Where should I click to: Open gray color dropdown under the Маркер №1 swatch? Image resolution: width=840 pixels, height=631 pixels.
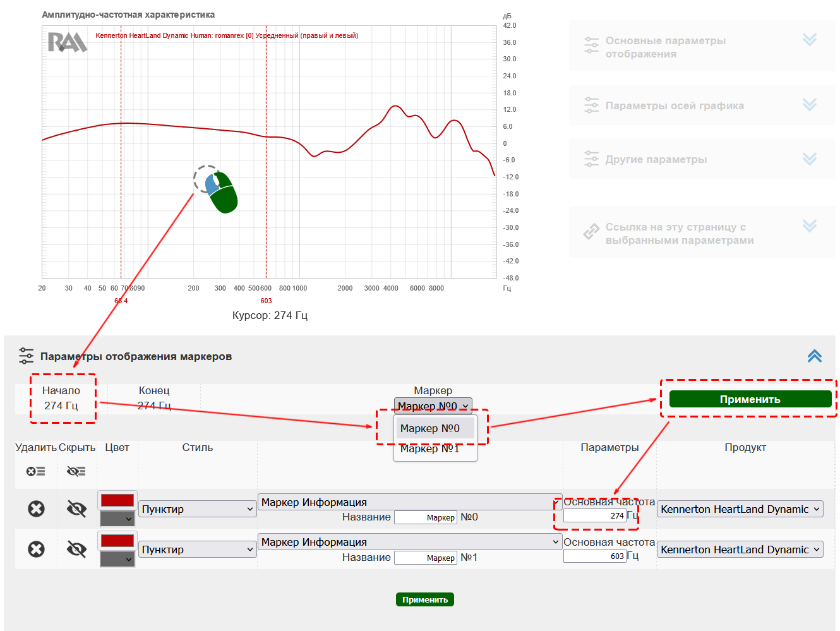coord(117,559)
